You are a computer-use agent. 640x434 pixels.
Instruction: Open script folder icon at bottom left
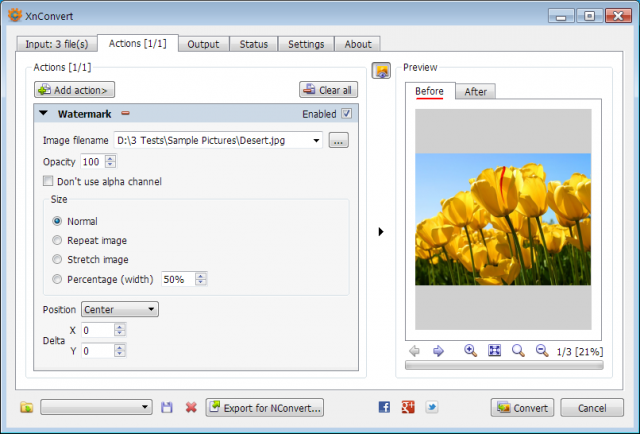tap(27, 407)
